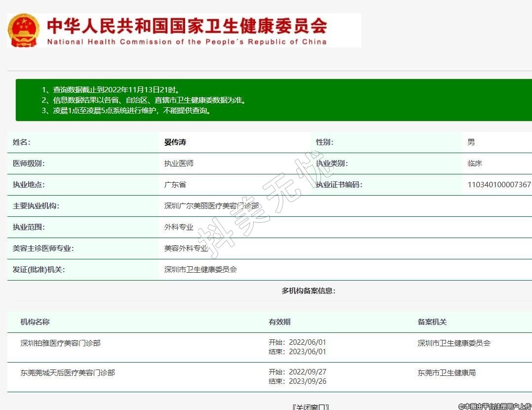Click the 执业证书编码 number value

499,185
